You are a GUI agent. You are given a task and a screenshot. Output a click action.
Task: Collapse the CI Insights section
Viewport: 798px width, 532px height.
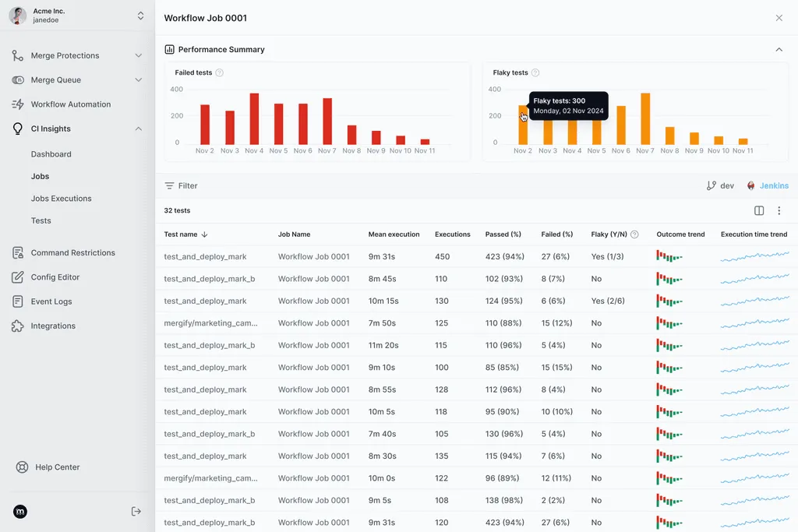[x=138, y=129]
